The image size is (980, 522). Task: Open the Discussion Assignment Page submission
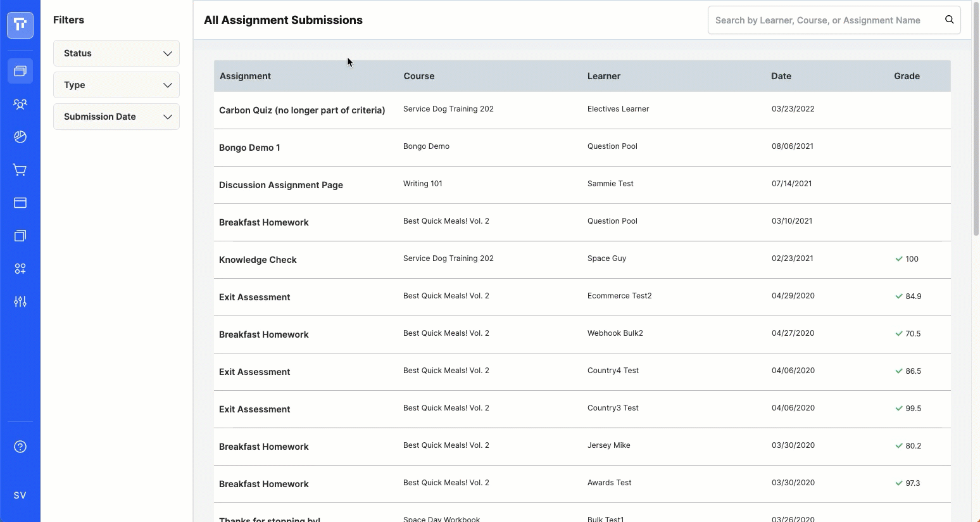(x=280, y=185)
